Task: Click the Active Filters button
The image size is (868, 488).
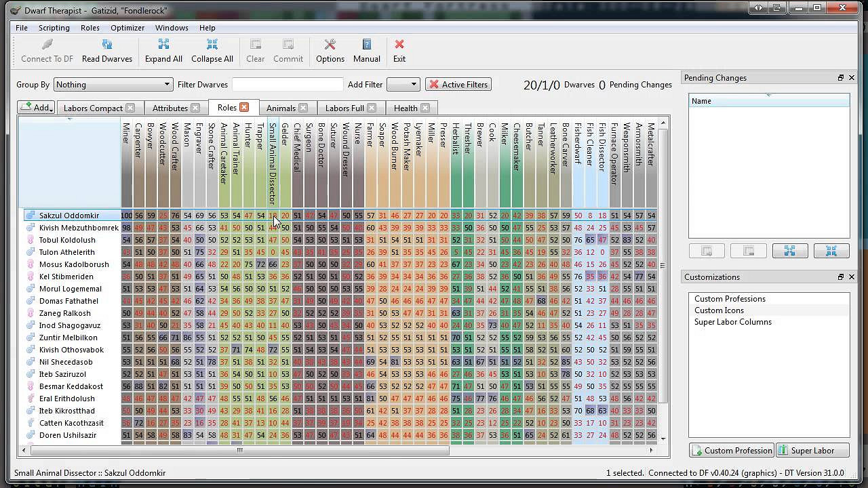Action: click(458, 85)
